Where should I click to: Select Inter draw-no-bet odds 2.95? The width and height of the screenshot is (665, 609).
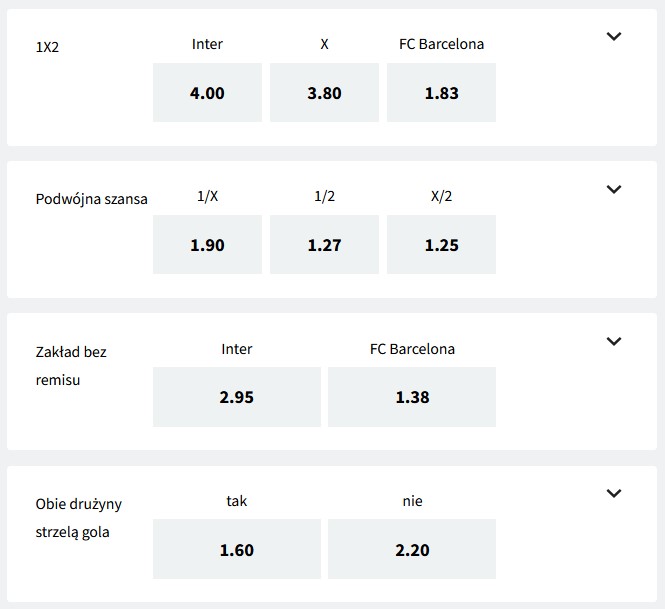237,397
